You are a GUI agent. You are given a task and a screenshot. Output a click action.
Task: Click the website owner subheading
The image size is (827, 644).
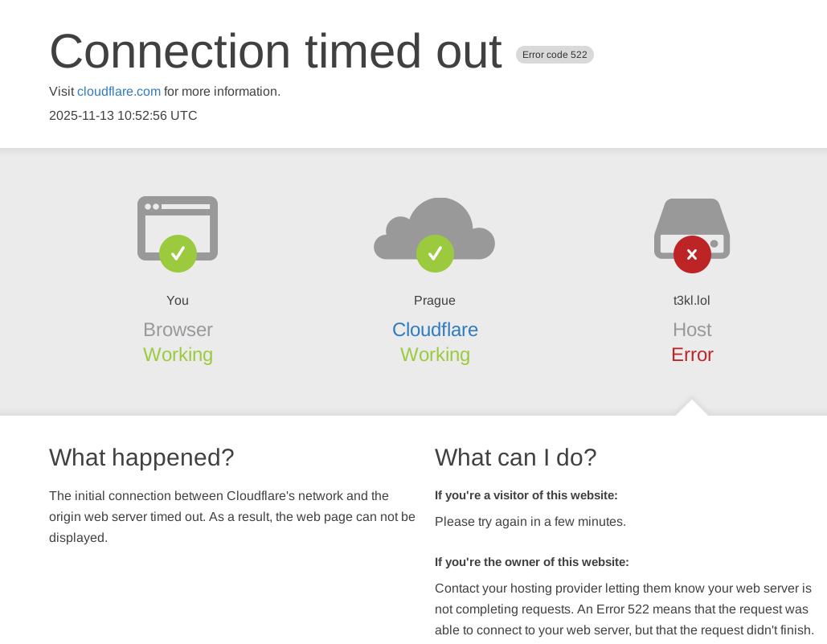(532, 562)
